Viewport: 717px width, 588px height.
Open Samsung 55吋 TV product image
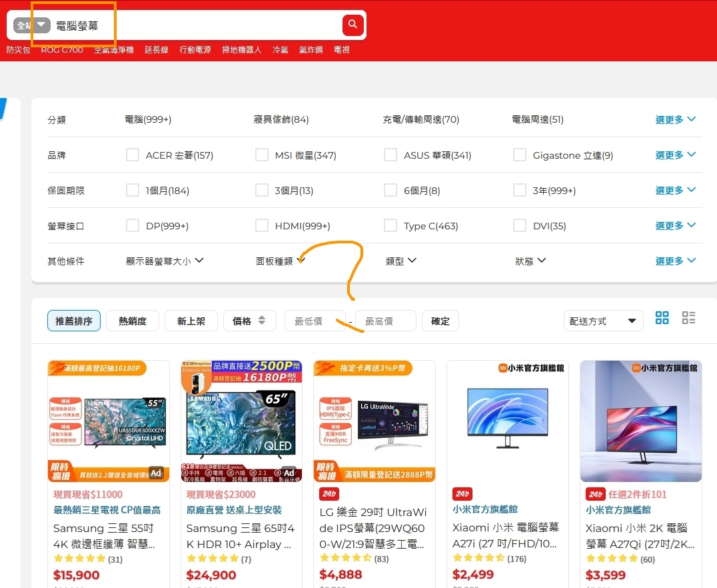coord(109,421)
